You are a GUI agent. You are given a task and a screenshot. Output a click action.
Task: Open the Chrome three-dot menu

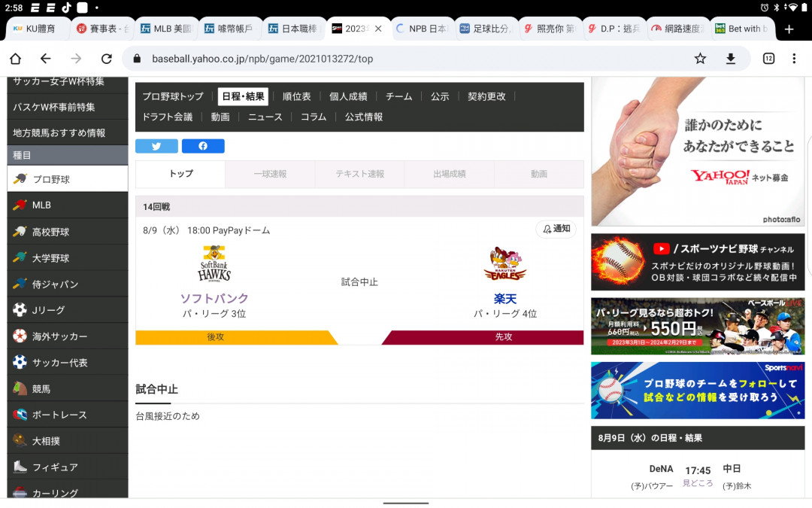pos(794,59)
